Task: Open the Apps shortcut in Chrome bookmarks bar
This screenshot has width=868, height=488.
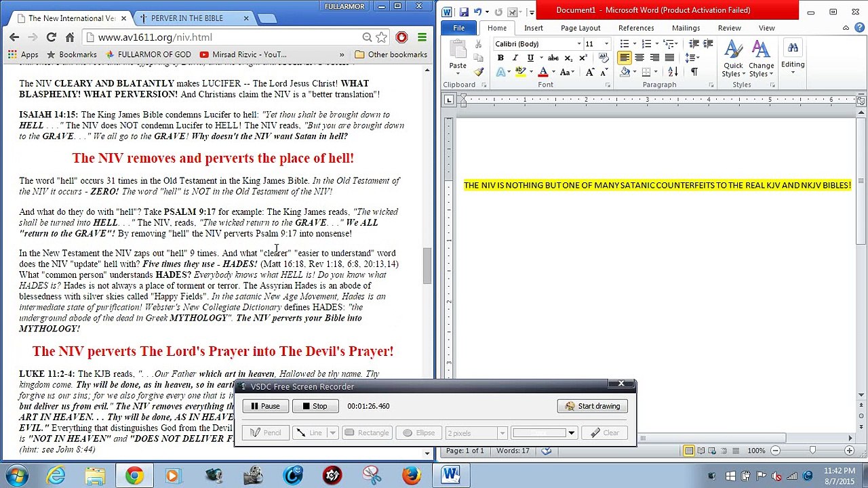Action: coord(23,54)
